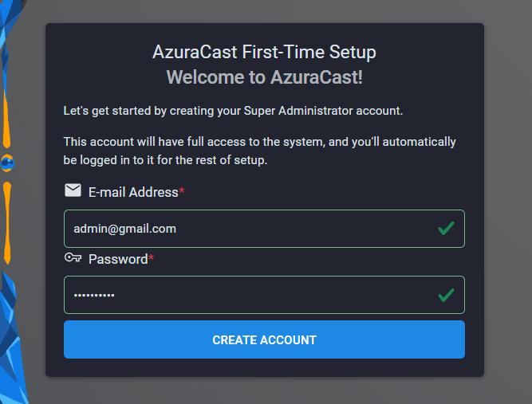Click the upper orange bar on left edge
The height and width of the screenshot is (404, 532).
coord(7,120)
